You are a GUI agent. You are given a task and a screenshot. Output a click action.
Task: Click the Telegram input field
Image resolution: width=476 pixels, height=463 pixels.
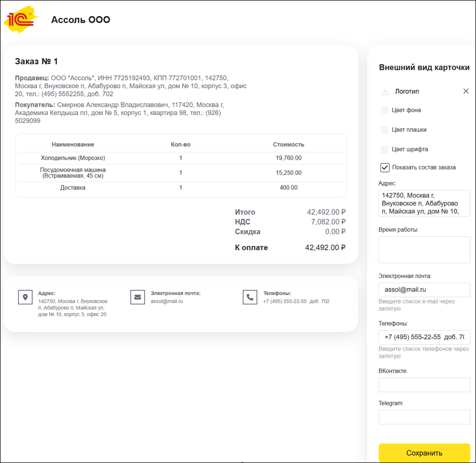point(424,417)
